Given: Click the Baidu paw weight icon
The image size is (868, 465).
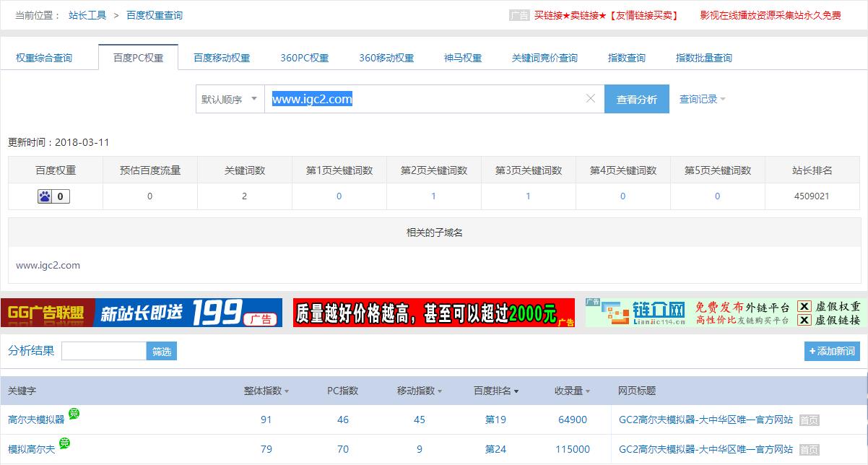Looking at the screenshot, I should click(45, 196).
